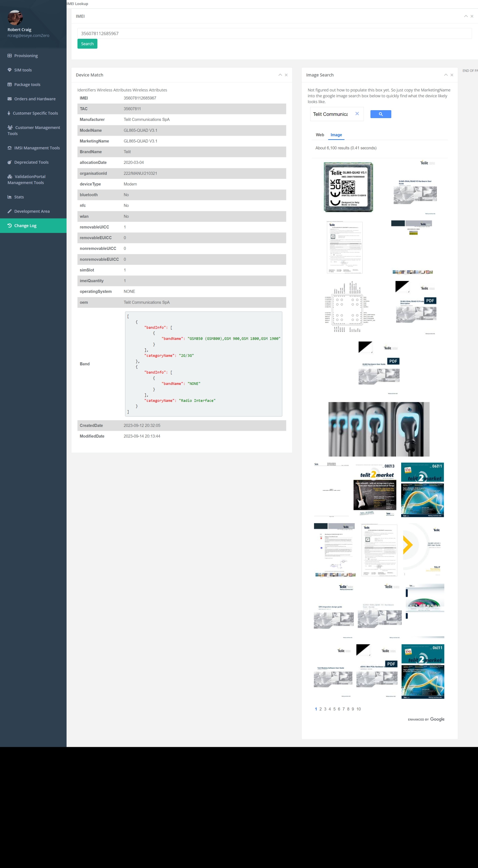Image resolution: width=478 pixels, height=868 pixels.
Task: Click the blue magnifier image search button
Action: (380, 114)
